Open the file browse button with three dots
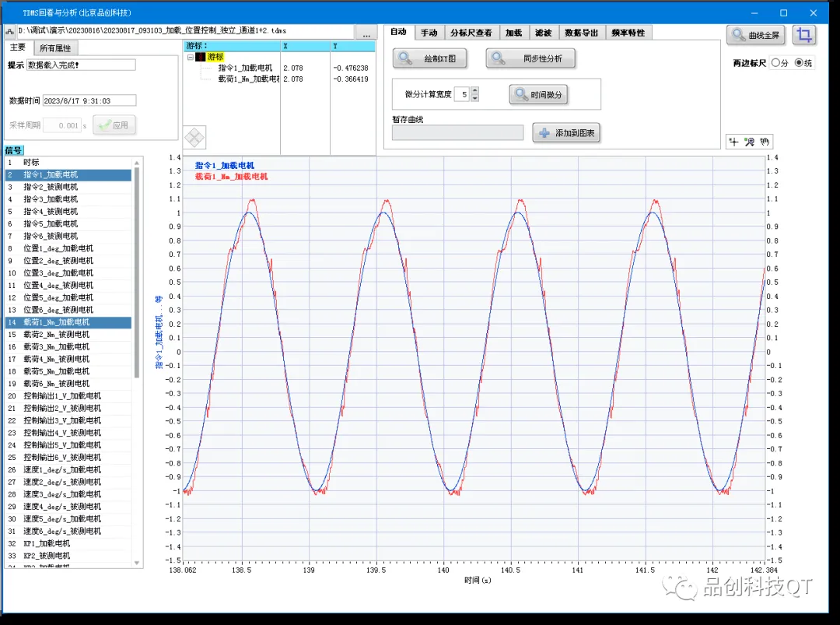 pyautogui.click(x=366, y=33)
